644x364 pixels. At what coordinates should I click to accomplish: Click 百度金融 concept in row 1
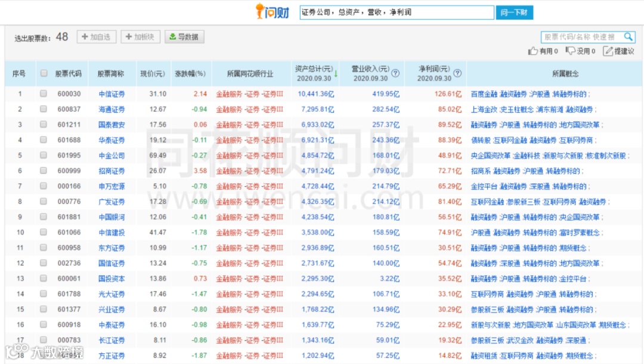pyautogui.click(x=484, y=94)
